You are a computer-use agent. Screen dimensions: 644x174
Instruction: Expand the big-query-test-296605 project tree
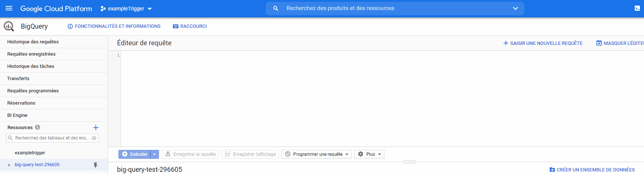(9, 165)
